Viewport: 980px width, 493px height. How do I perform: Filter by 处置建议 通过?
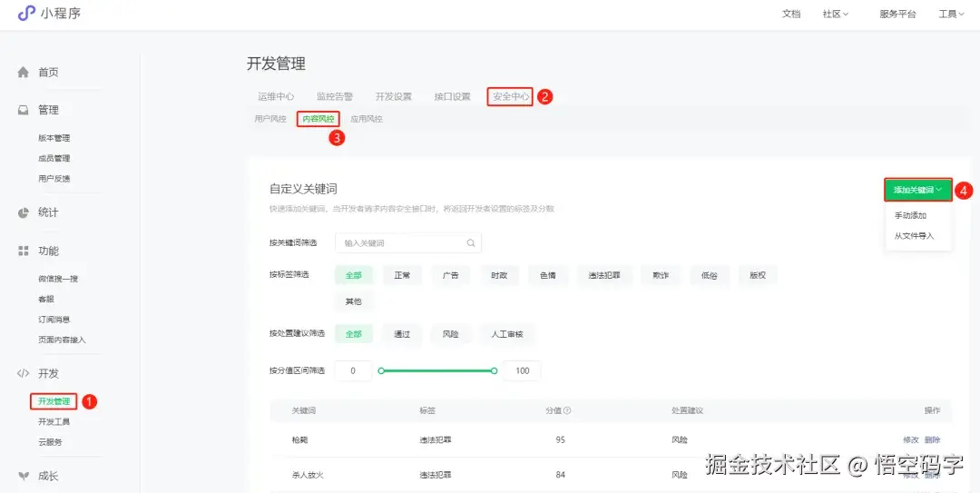[403, 334]
